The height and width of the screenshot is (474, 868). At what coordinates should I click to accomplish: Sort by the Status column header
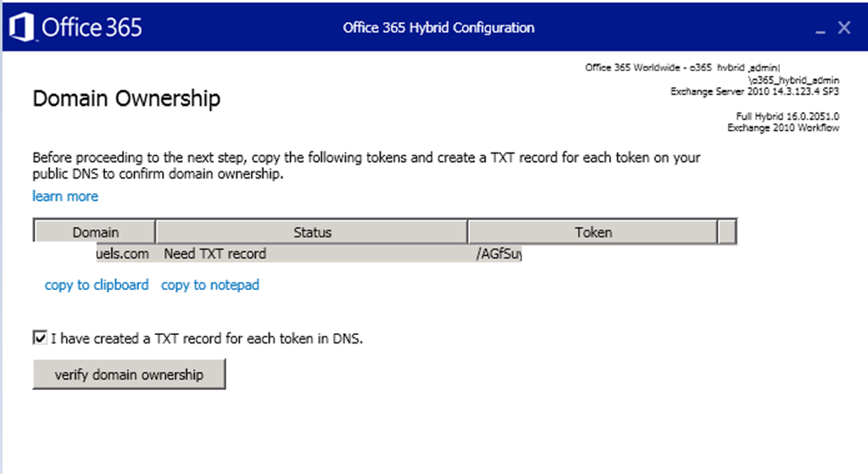tap(312, 232)
